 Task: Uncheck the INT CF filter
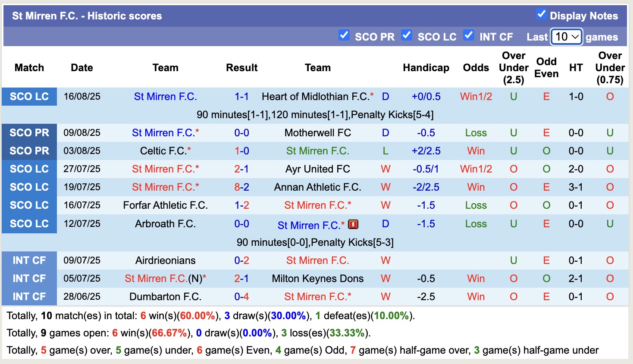coord(468,36)
